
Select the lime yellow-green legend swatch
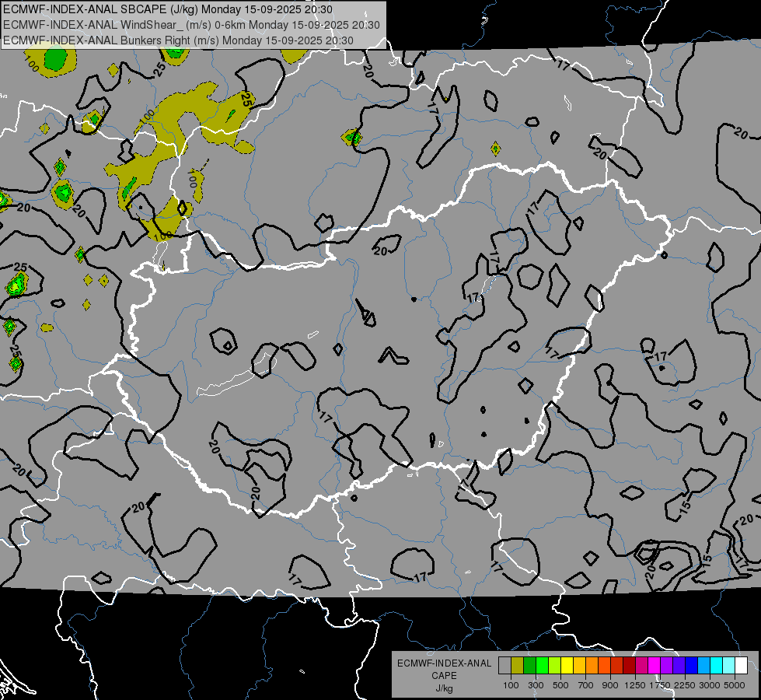click(x=554, y=665)
